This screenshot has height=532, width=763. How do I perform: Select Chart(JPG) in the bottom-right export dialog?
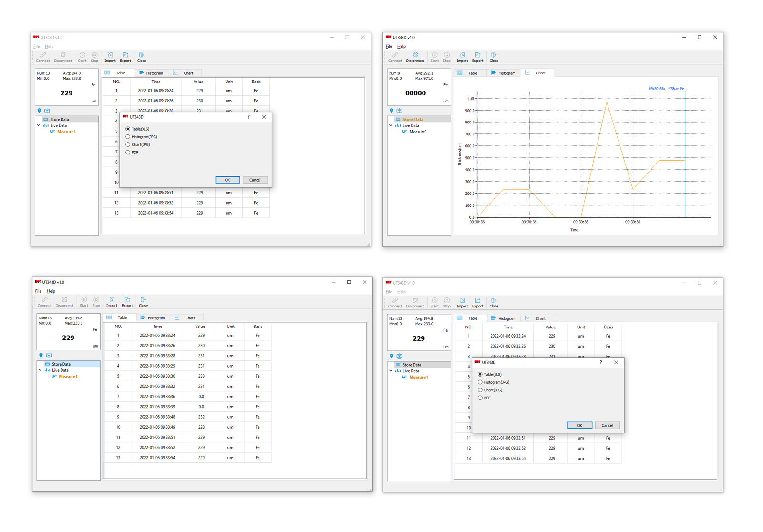[x=480, y=390]
